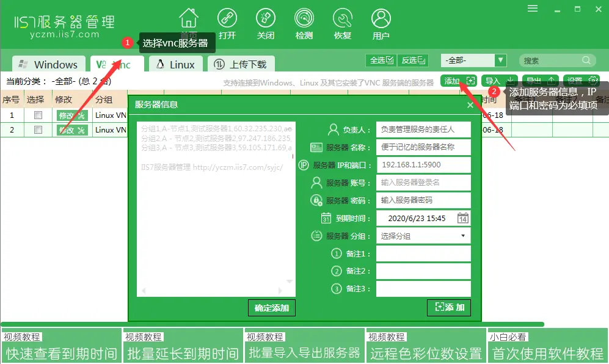
Task: Open 远程色彩位数设置 video tutorial
Action: (x=426, y=346)
